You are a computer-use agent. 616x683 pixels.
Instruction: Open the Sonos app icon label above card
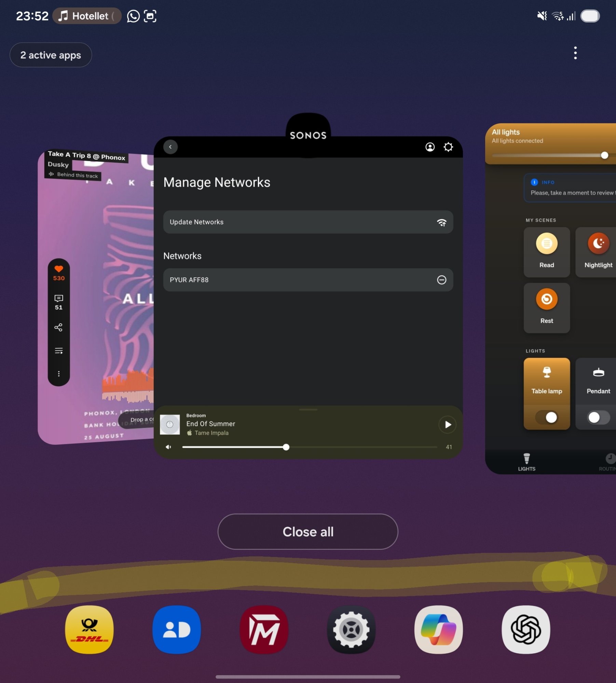[x=308, y=135]
